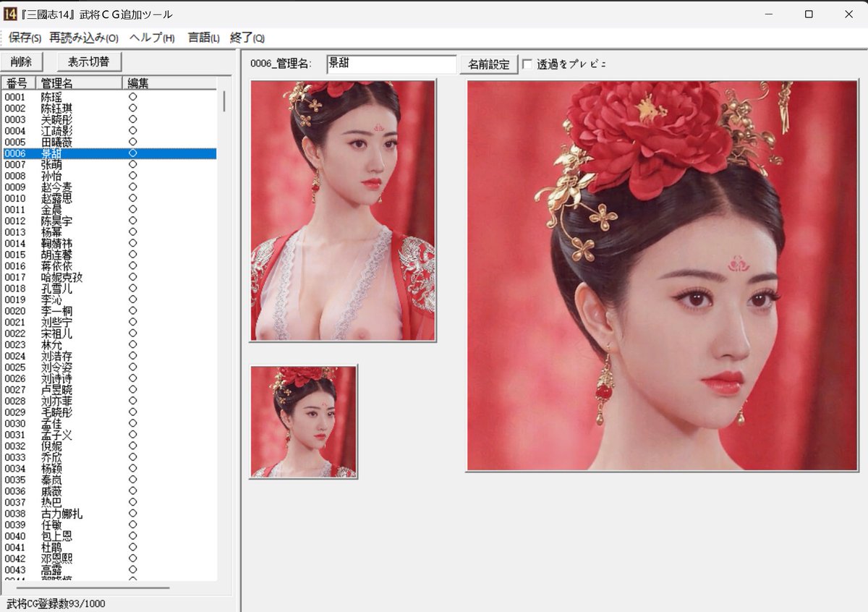
Task: Select list row 0038 古力娜扎
Action: [109, 514]
